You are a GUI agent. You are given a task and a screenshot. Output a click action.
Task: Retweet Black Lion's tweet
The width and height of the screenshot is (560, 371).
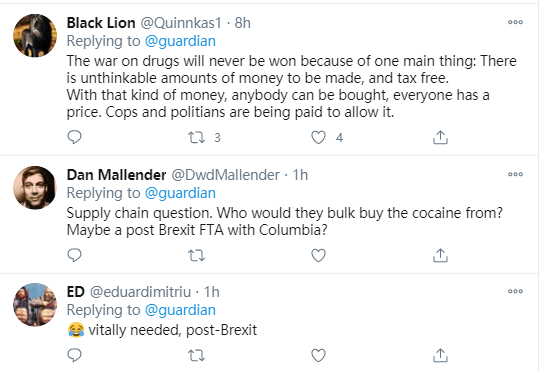click(x=196, y=137)
